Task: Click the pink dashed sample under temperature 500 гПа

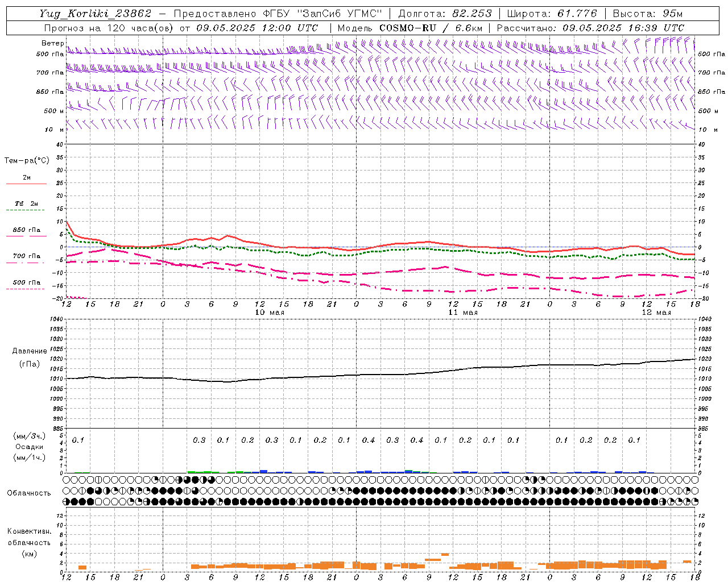Action: [25, 289]
